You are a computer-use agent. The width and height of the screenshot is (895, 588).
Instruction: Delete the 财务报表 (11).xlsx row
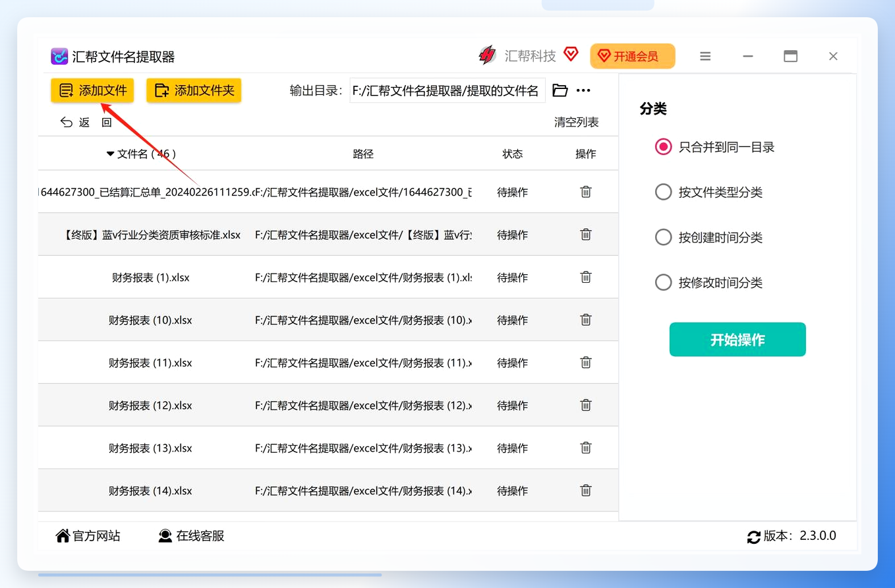coord(585,362)
